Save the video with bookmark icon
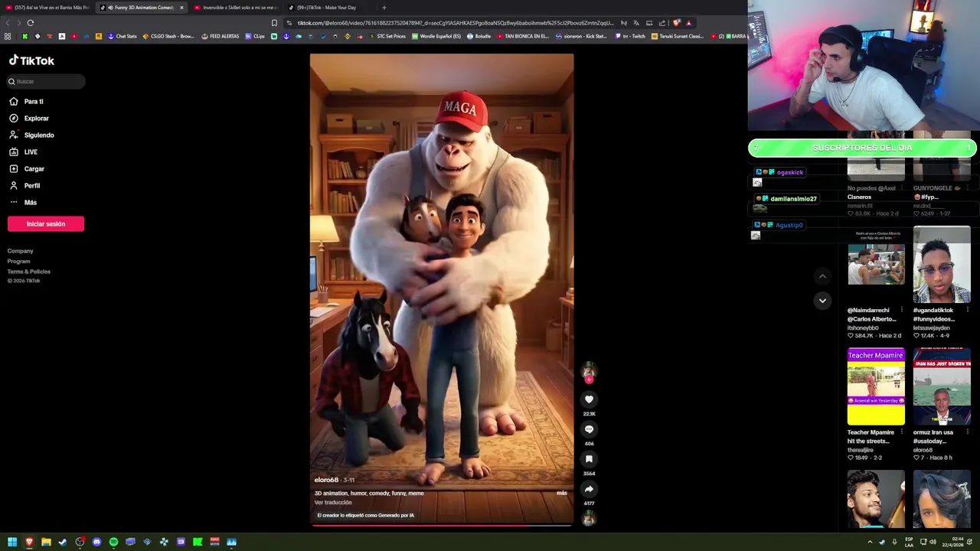The width and height of the screenshot is (980, 551). tap(589, 458)
